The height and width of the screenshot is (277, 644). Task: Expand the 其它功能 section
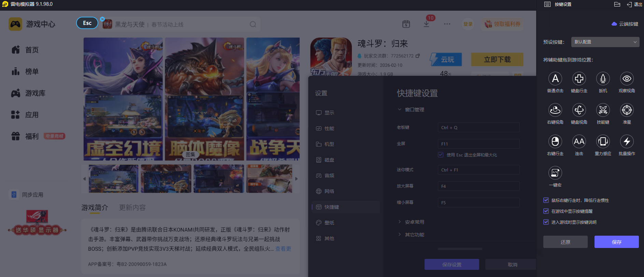coord(400,235)
